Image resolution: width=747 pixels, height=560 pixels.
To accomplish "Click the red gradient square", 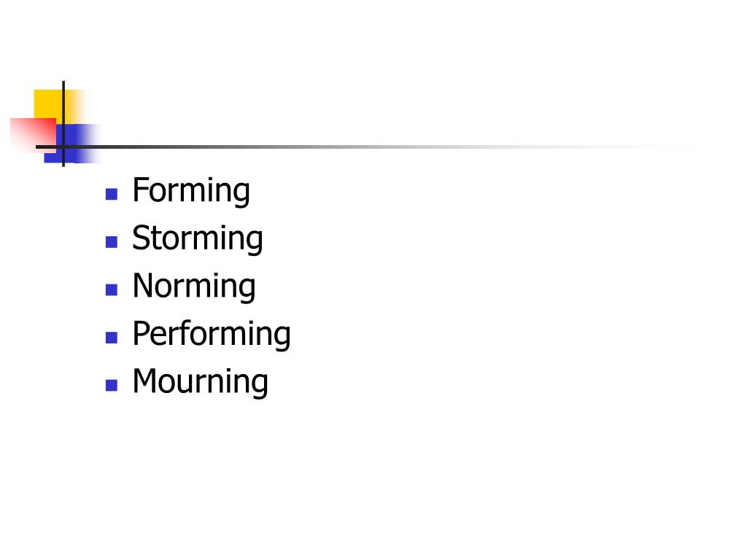I will point(32,135).
